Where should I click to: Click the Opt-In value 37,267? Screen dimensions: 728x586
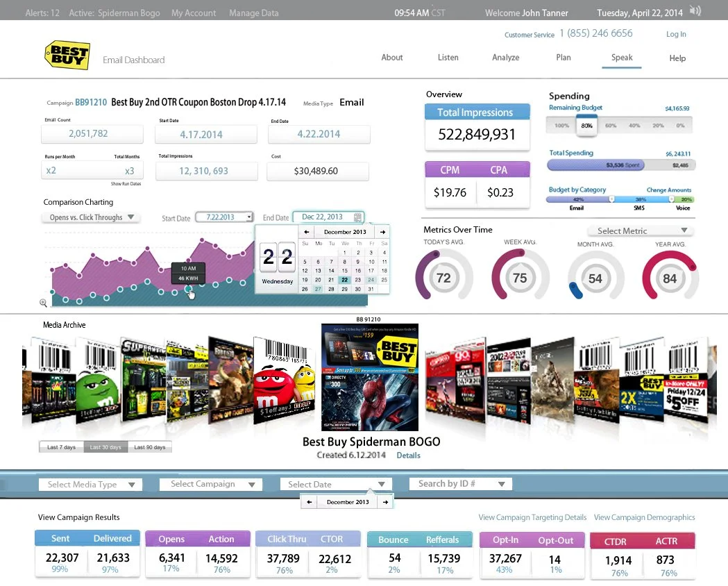click(x=505, y=559)
